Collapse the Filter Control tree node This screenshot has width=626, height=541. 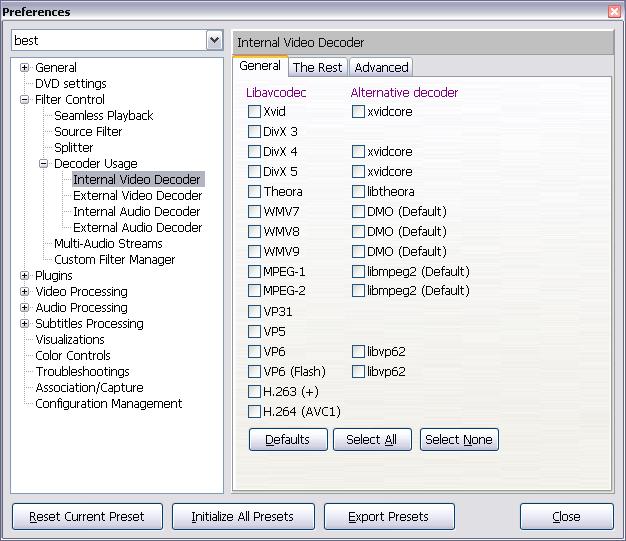pos(25,100)
